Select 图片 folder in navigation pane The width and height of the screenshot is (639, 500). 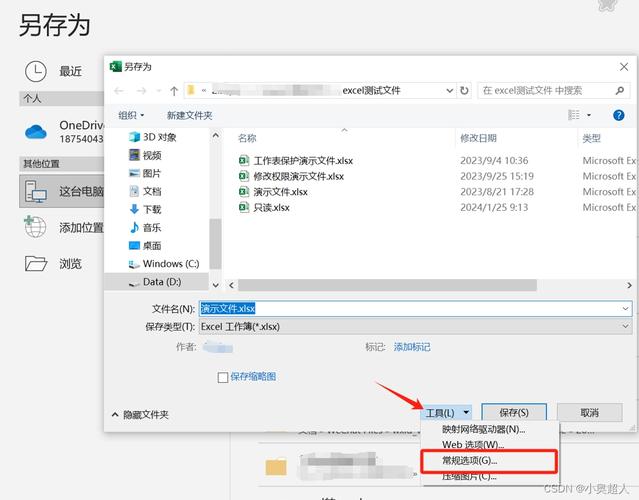(145, 173)
